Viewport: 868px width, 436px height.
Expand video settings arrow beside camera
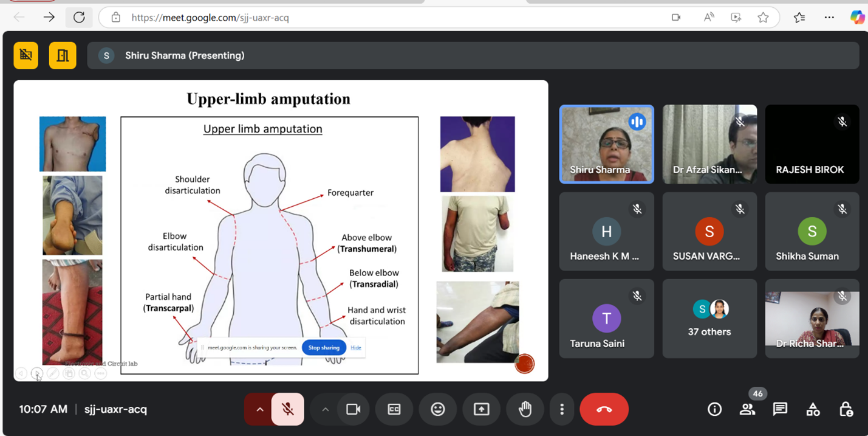[326, 409]
